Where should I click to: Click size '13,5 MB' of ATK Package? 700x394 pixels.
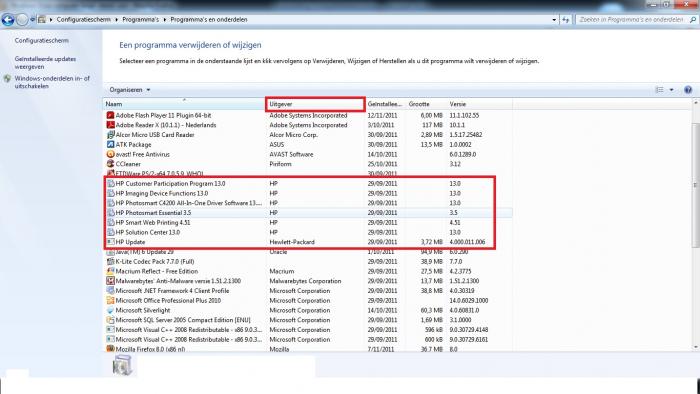(431, 145)
